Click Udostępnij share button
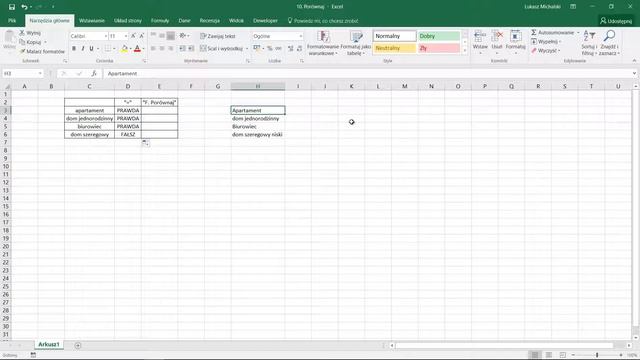This screenshot has width=640, height=360. pos(616,21)
